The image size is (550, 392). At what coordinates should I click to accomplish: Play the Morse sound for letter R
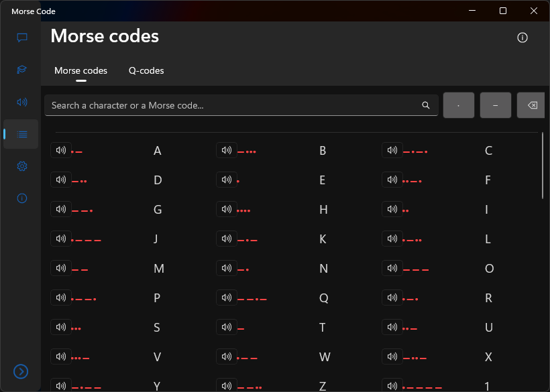392,298
